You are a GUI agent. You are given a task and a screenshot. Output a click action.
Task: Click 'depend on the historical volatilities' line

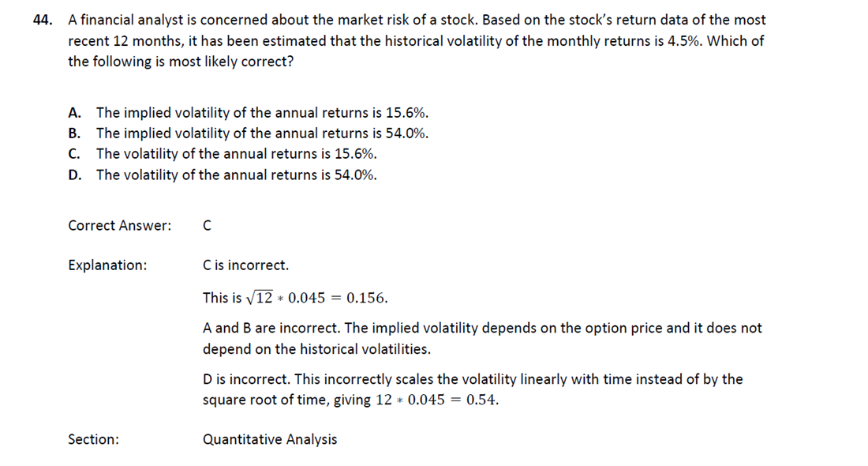(x=316, y=349)
